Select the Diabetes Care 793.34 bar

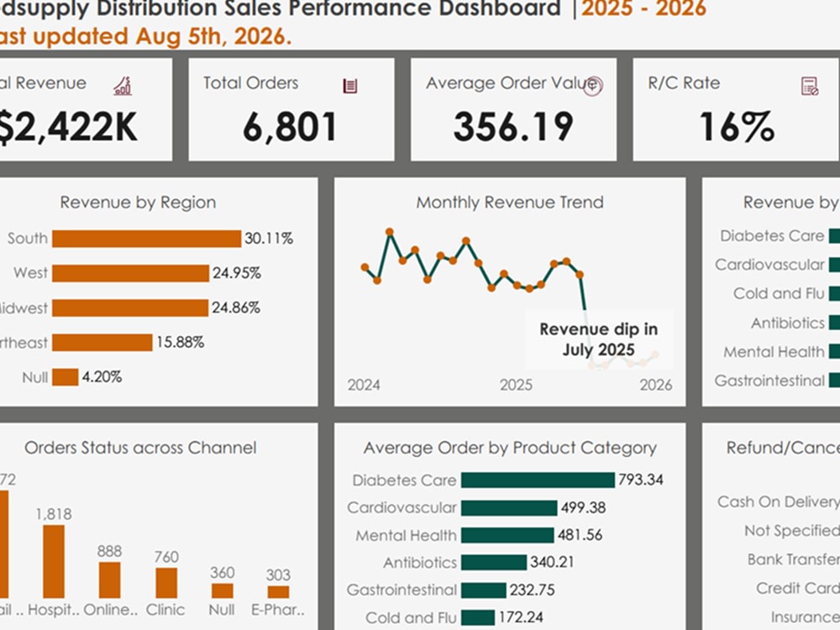[538, 480]
